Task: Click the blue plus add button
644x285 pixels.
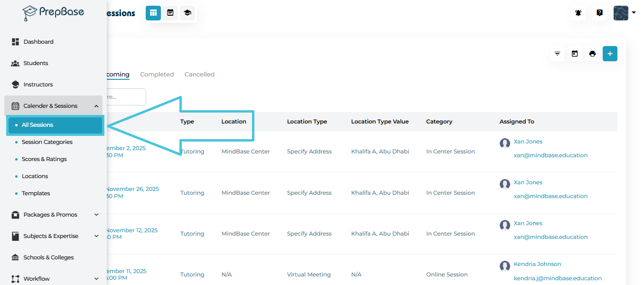Action: click(x=610, y=54)
